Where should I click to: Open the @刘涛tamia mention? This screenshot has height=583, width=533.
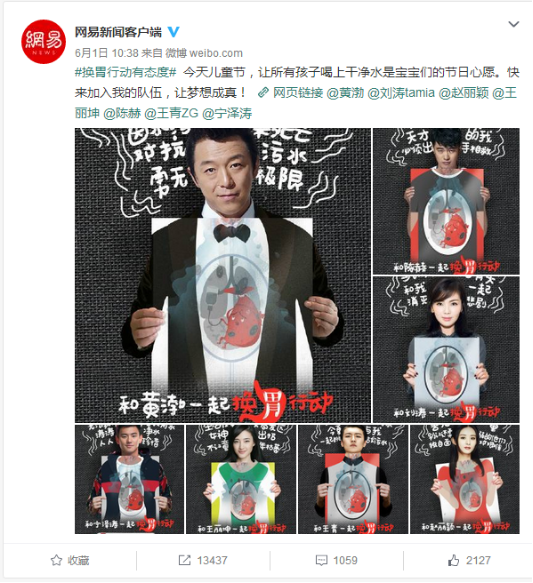tap(401, 92)
